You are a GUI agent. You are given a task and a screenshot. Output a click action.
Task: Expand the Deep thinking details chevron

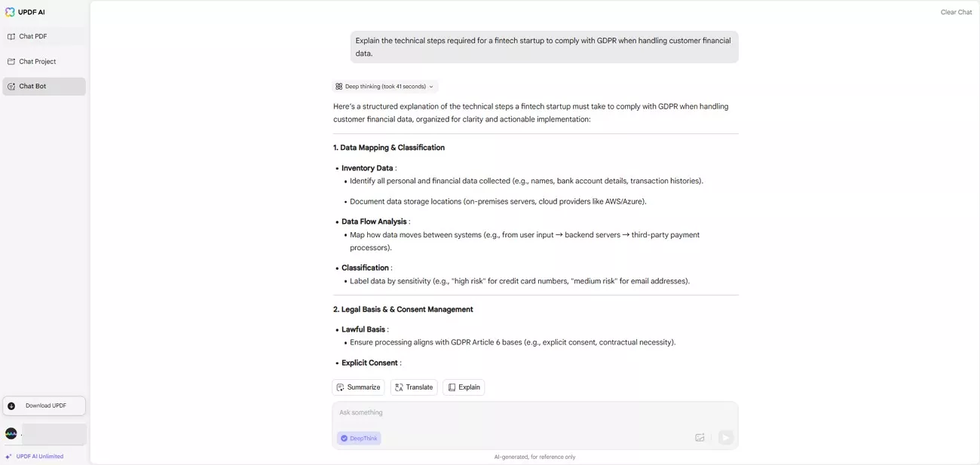tap(431, 87)
